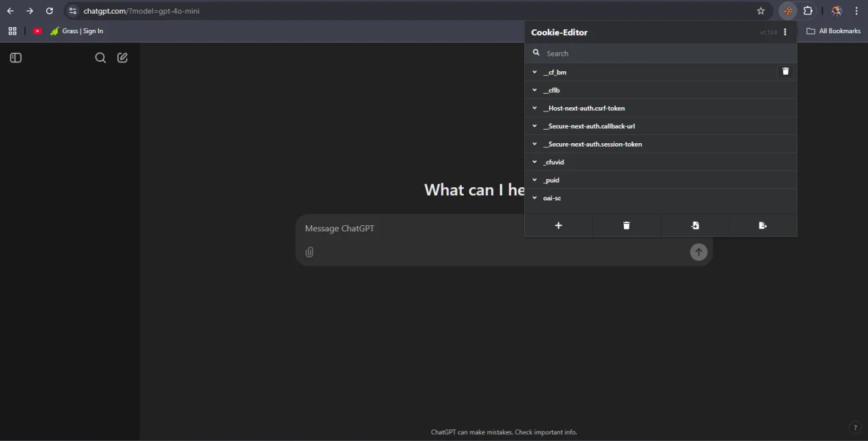Open the apps grid in bookmarks bar
The height and width of the screenshot is (441, 868).
tap(12, 31)
